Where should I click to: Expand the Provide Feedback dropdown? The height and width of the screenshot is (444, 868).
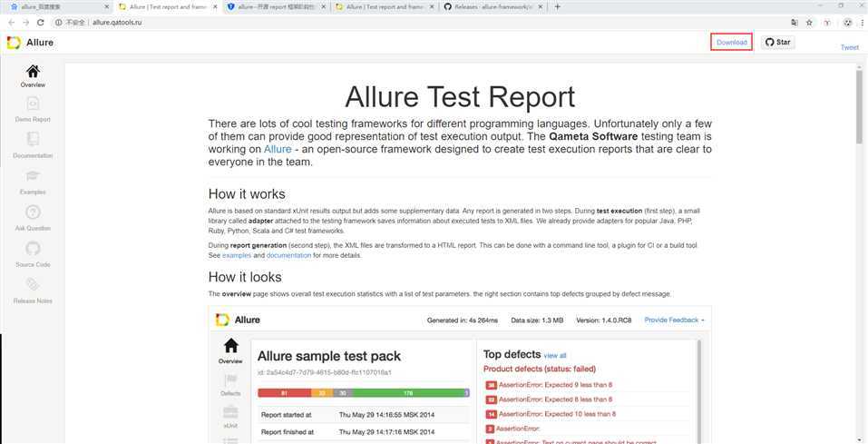pyautogui.click(x=674, y=320)
